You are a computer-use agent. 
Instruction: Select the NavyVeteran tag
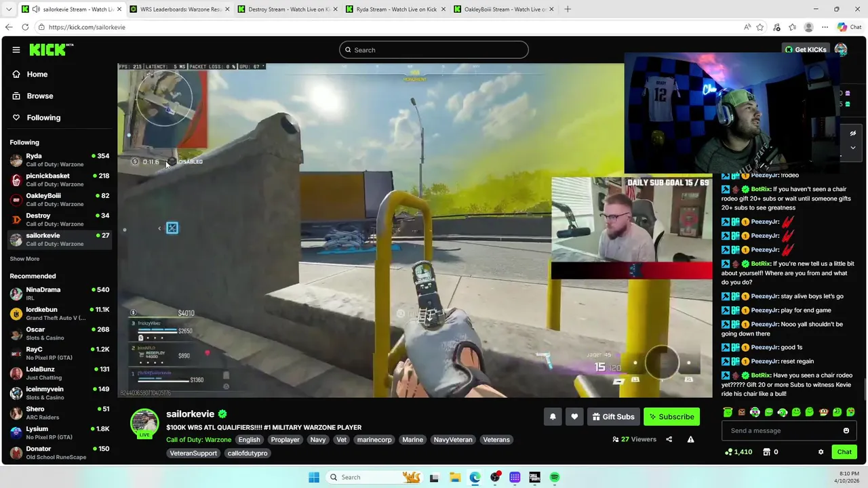452,440
